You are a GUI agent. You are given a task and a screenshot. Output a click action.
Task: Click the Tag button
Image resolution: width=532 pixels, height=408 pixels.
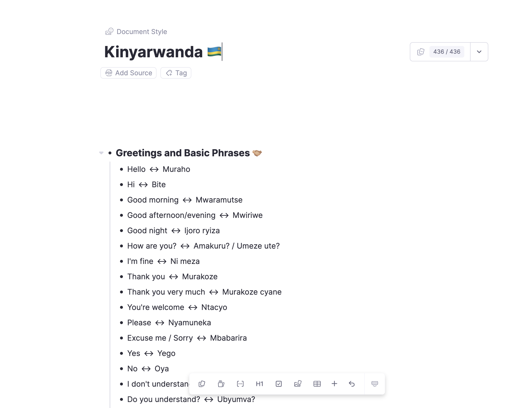point(176,73)
